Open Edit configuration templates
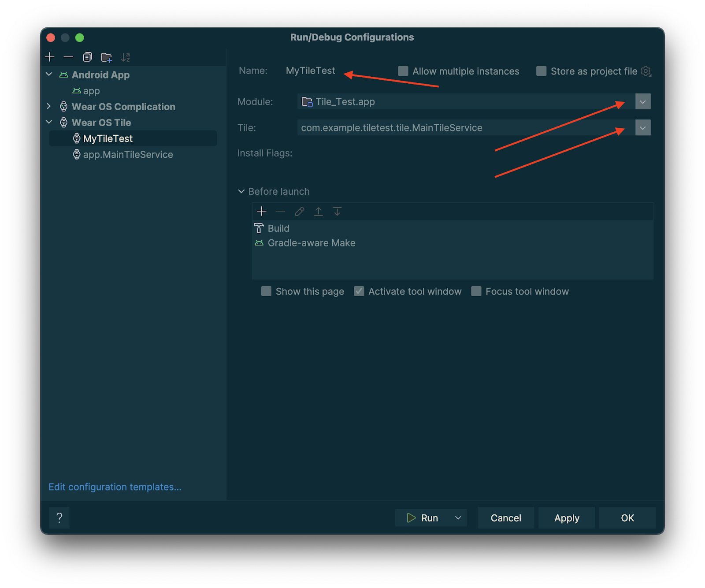The width and height of the screenshot is (705, 588). tap(115, 487)
